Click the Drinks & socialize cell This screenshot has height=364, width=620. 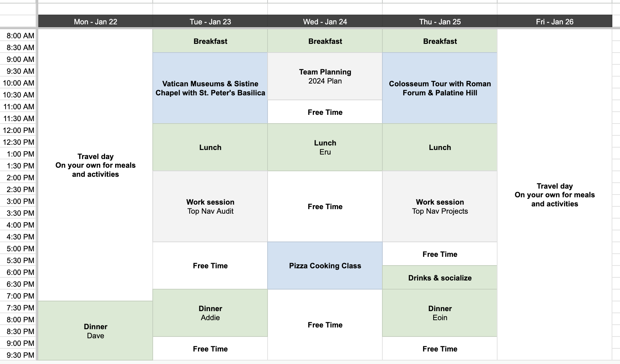(x=440, y=278)
